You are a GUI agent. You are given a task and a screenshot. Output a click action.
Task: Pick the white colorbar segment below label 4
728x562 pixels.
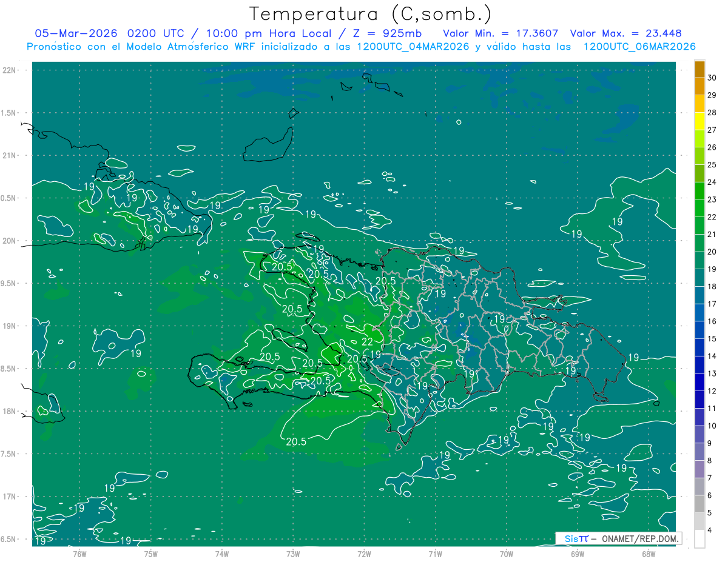699,539
